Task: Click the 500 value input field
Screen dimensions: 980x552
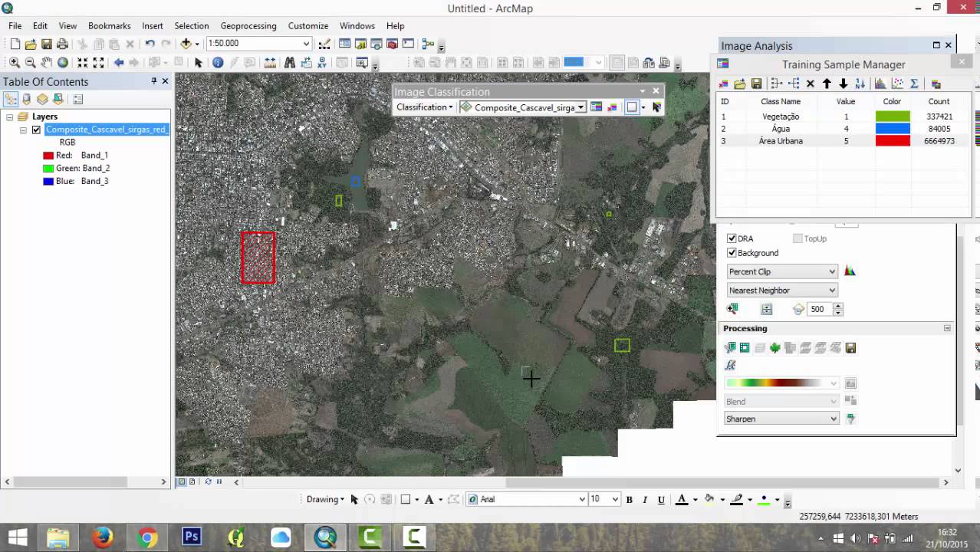Action: point(820,309)
